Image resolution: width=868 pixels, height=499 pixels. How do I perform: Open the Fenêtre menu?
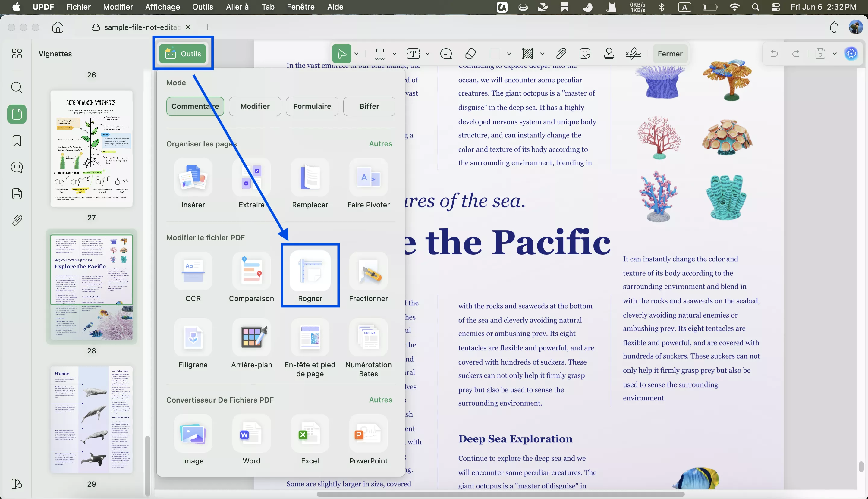(300, 7)
